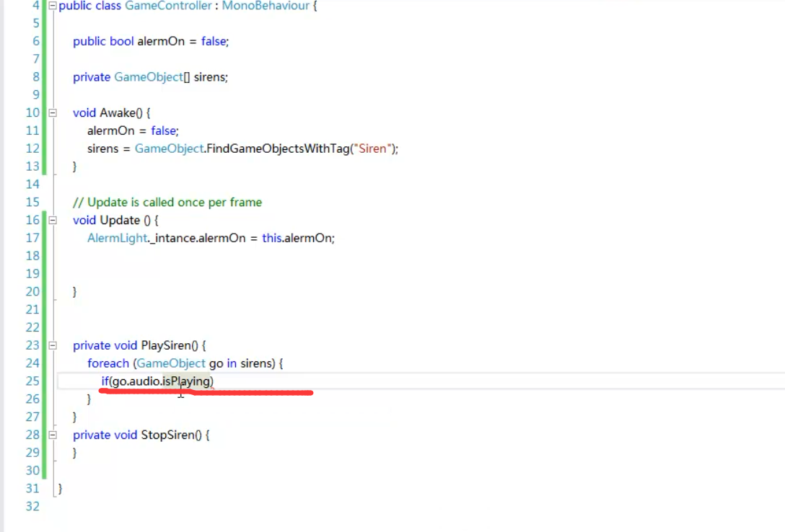Viewport: 785px width, 532px height.
Task: Click '_intance' on line 17
Action: pos(172,239)
